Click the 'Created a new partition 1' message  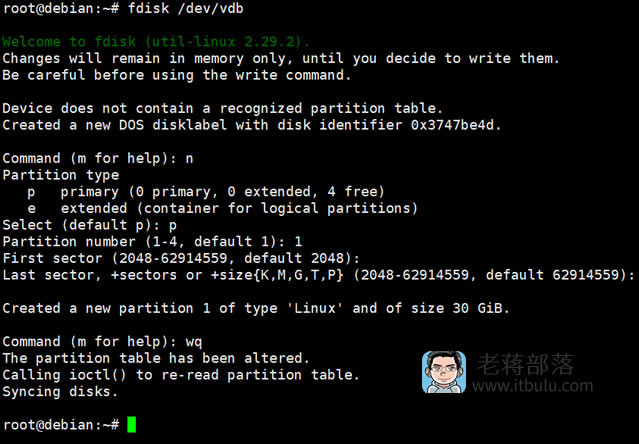point(256,308)
